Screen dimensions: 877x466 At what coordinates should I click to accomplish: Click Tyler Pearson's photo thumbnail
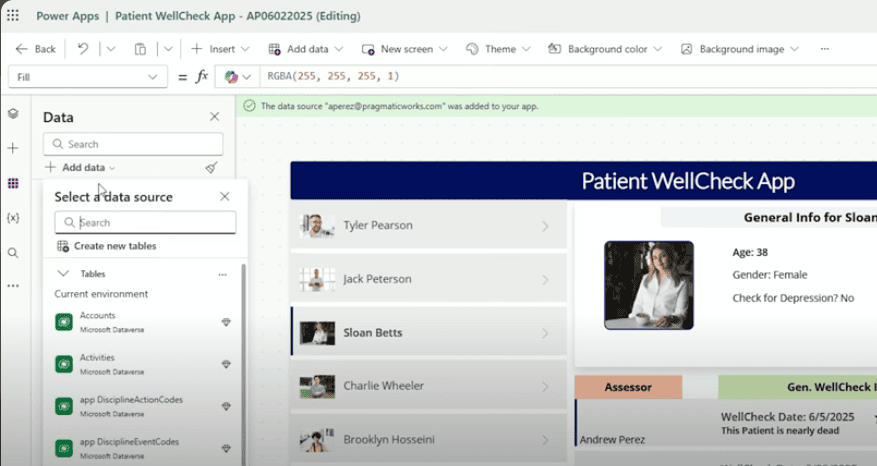[x=317, y=225]
